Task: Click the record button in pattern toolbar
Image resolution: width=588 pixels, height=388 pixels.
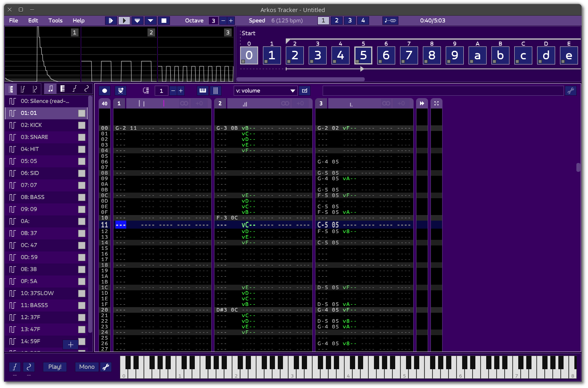Action: [105, 91]
